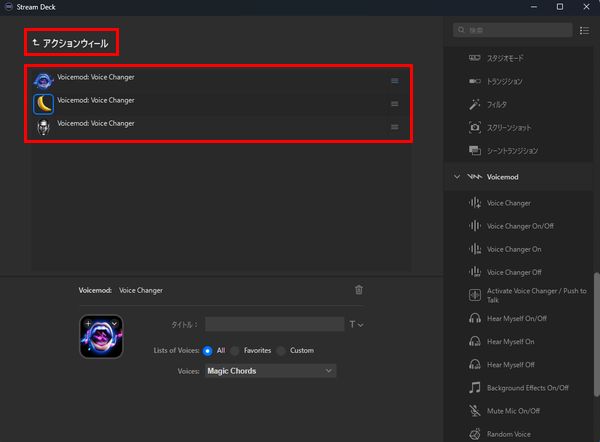Click the action list scrollbar
Viewport: 600px width, 442px height.
(596, 335)
